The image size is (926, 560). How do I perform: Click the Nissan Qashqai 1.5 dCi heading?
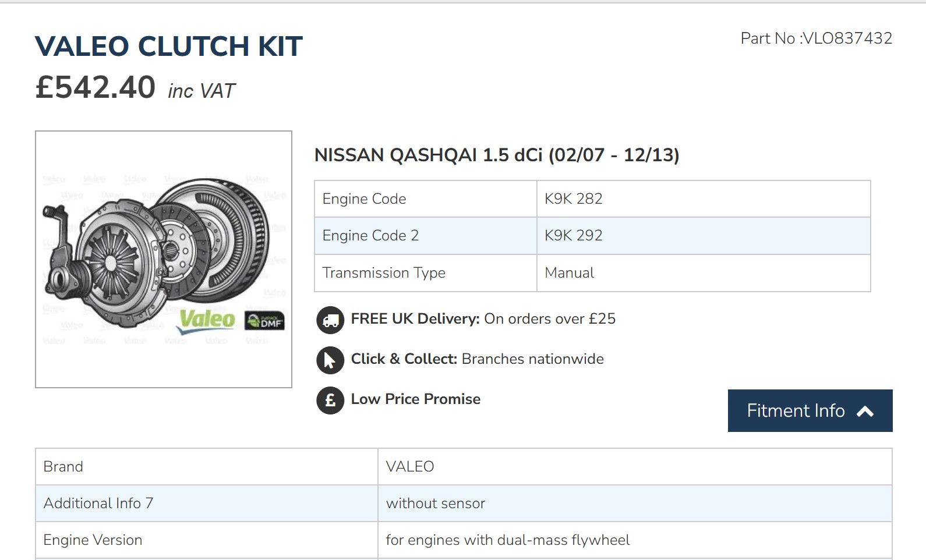(497, 155)
